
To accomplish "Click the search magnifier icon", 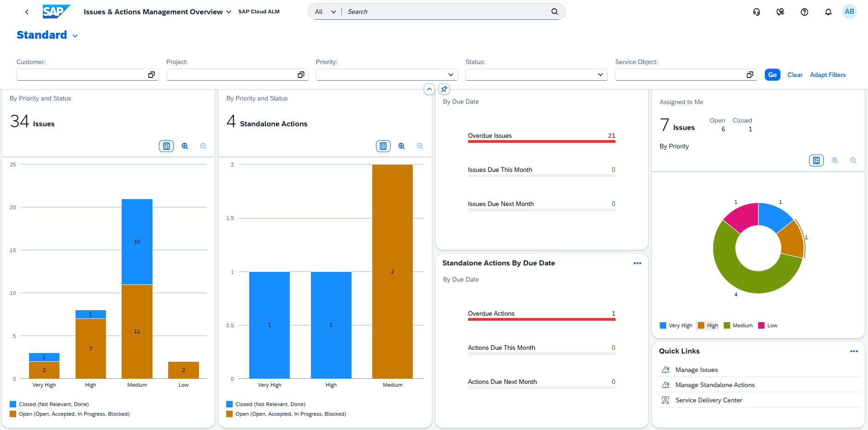I will coord(555,12).
